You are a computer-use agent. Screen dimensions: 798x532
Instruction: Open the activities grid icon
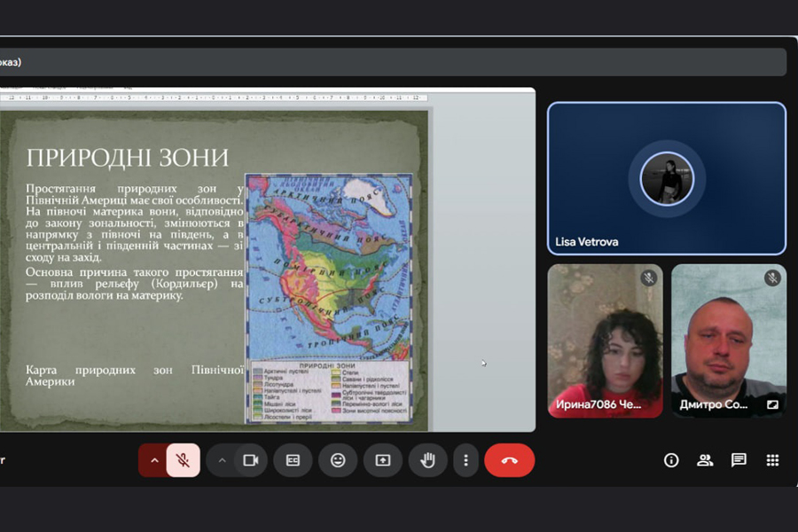pos(772,460)
